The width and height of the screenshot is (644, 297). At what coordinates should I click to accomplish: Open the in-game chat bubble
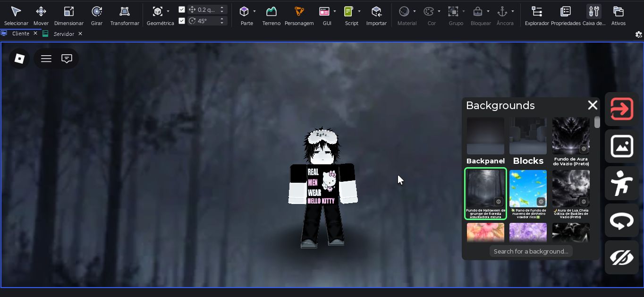coord(67,59)
